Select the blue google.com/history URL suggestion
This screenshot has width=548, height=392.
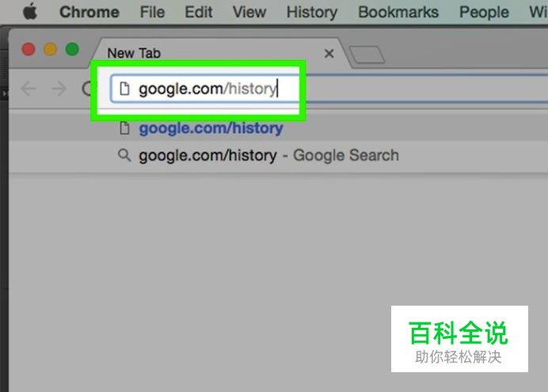(x=279, y=127)
